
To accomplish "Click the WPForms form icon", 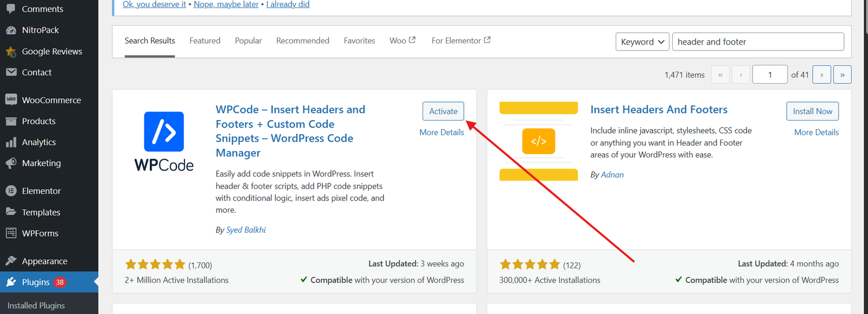I will pos(11,233).
